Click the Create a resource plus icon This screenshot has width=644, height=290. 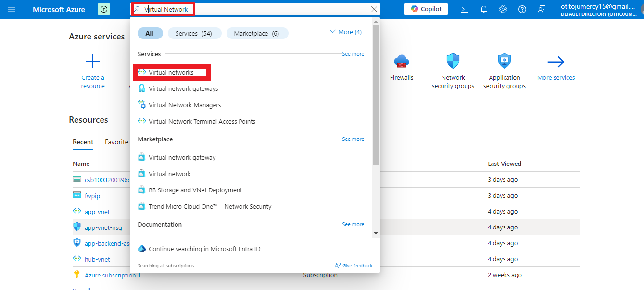click(92, 62)
